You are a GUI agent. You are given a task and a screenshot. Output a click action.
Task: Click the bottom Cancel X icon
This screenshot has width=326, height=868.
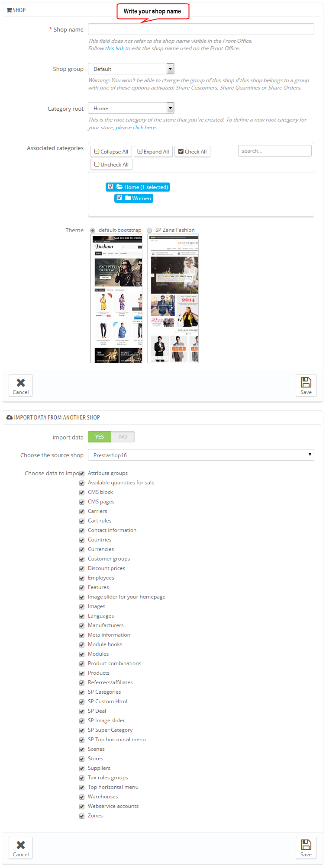point(21,845)
